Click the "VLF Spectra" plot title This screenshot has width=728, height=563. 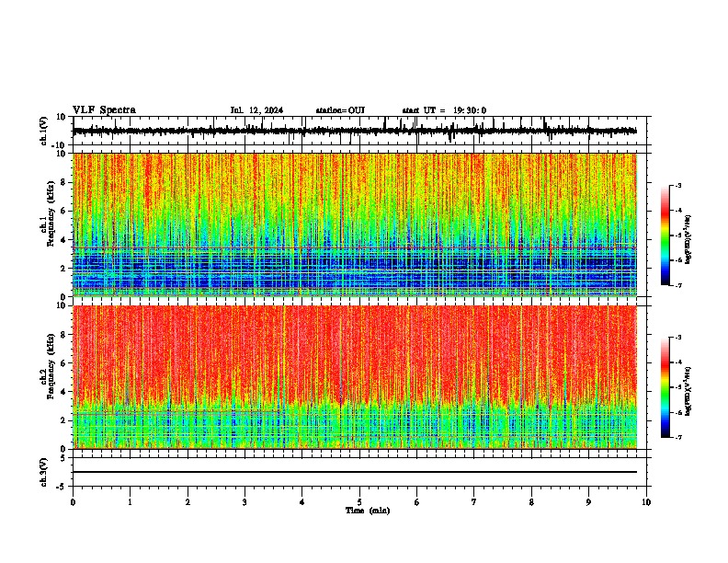(x=104, y=110)
